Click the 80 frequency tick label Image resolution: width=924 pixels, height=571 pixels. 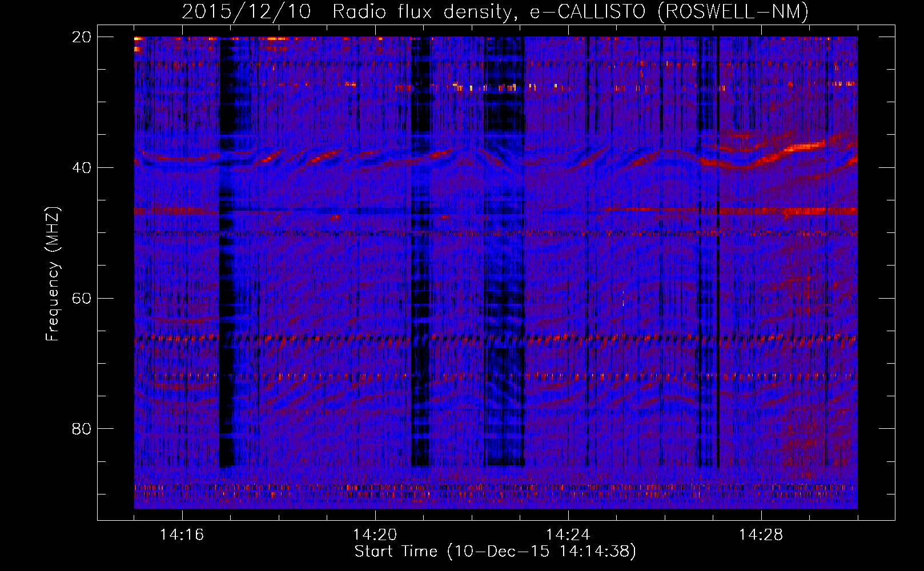pos(82,429)
